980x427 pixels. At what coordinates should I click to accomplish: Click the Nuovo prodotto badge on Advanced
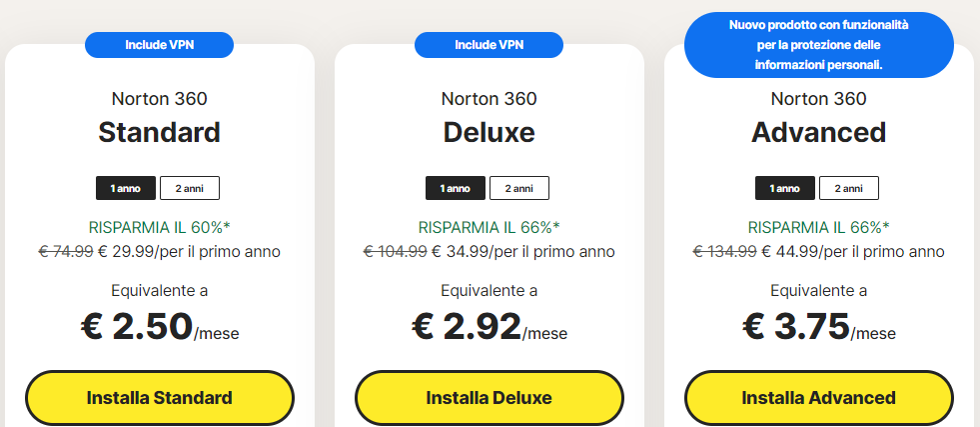[819, 45]
